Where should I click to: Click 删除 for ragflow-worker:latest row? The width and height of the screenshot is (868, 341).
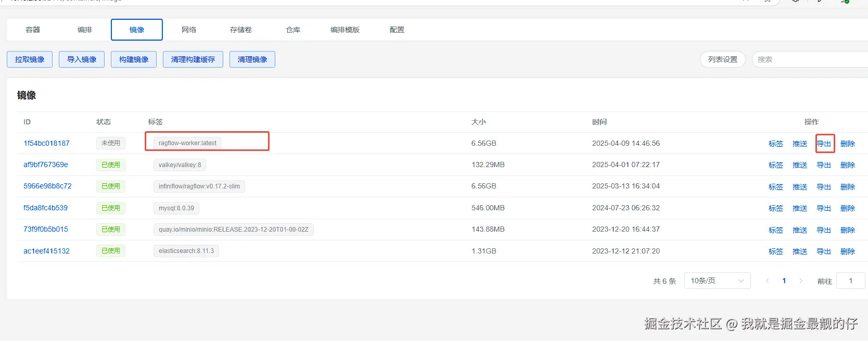tap(848, 144)
